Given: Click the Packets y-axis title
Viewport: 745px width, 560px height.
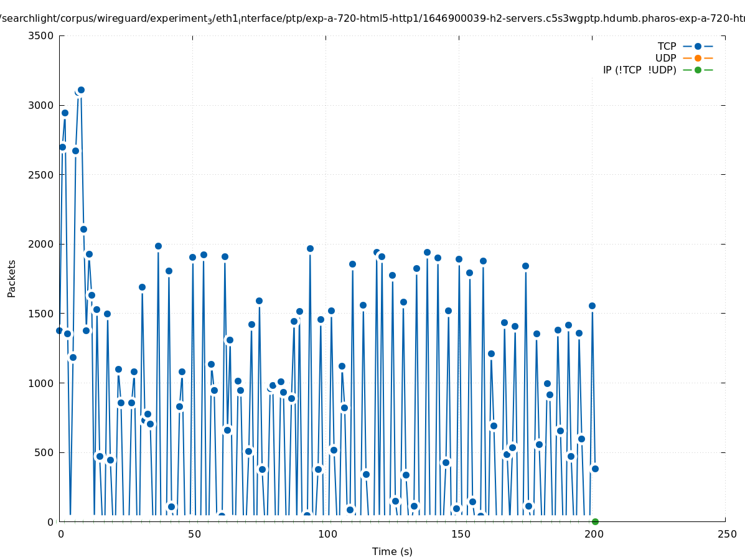Looking at the screenshot, I should tap(12, 278).
